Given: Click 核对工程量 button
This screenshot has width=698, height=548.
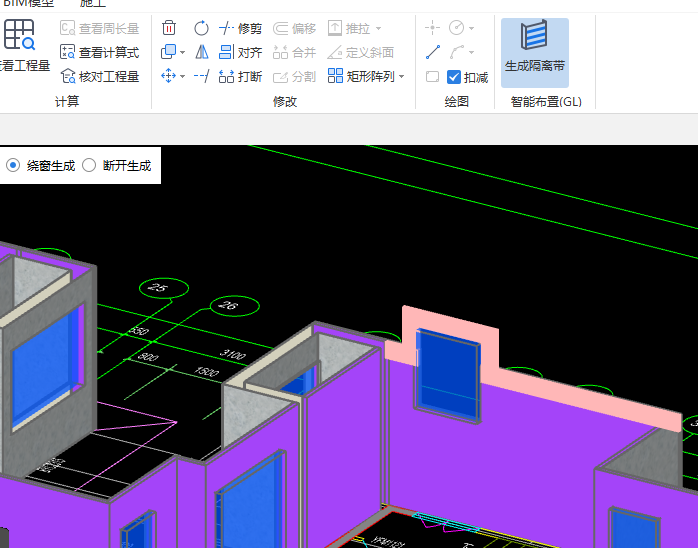Looking at the screenshot, I should 100,76.
